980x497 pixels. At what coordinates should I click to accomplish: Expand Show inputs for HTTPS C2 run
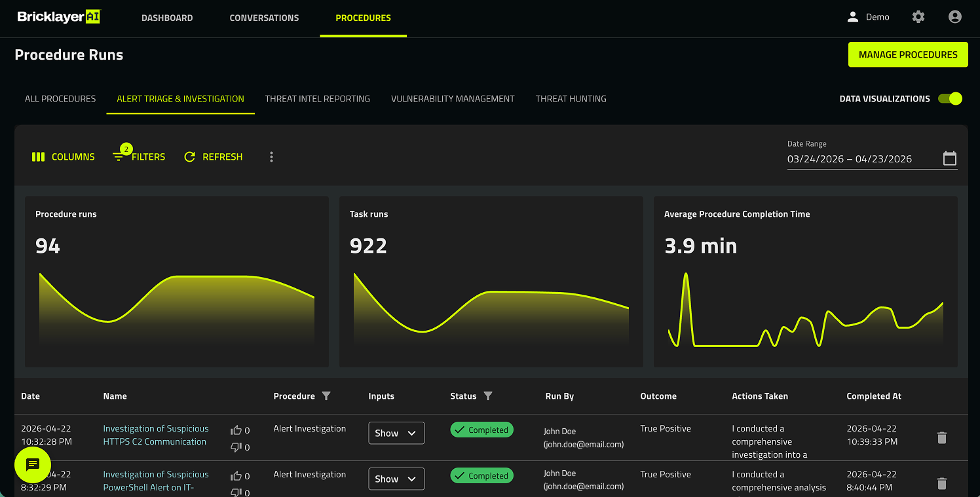(396, 433)
